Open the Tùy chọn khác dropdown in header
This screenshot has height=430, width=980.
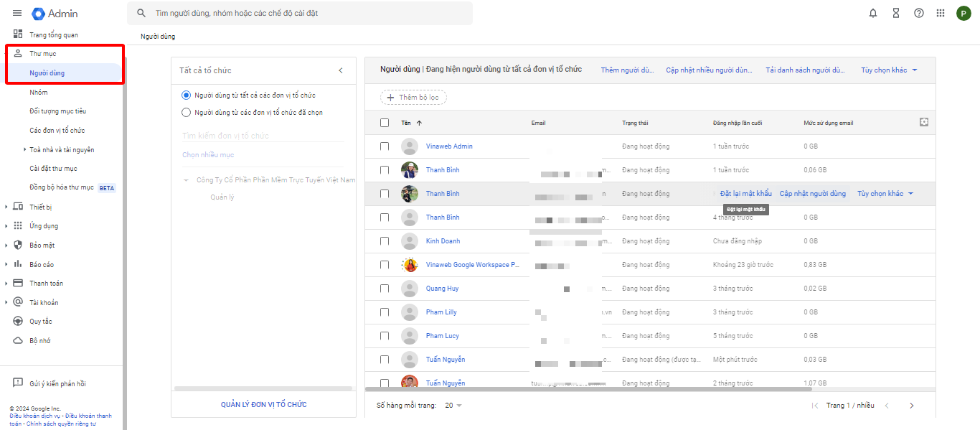pos(889,70)
